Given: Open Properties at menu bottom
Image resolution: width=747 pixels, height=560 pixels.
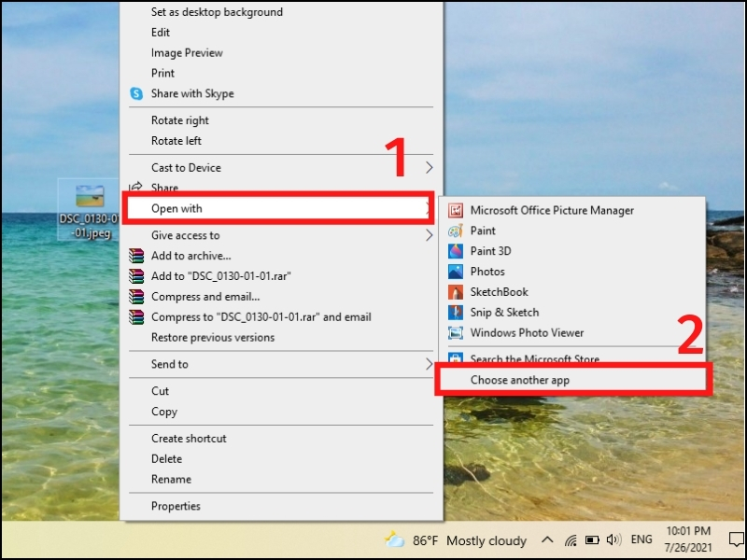Looking at the screenshot, I should point(176,506).
